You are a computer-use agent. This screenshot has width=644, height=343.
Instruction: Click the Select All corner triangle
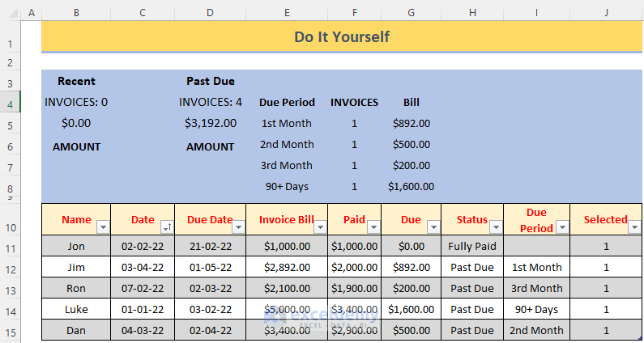pos(10,13)
